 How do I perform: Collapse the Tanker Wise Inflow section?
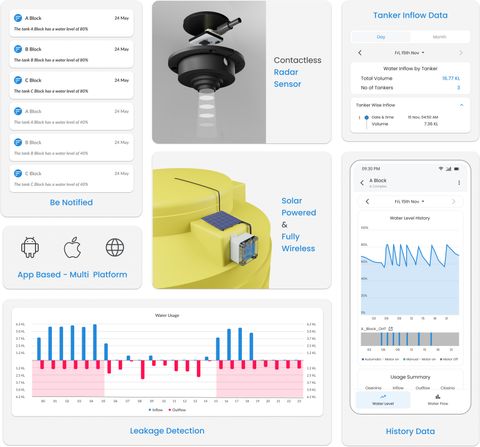tap(462, 105)
